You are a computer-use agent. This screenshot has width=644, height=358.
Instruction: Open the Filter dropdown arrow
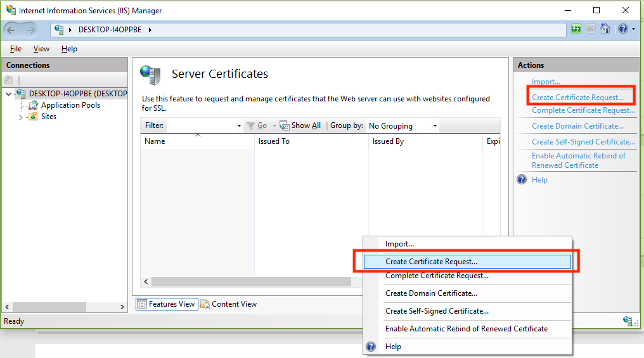(239, 126)
